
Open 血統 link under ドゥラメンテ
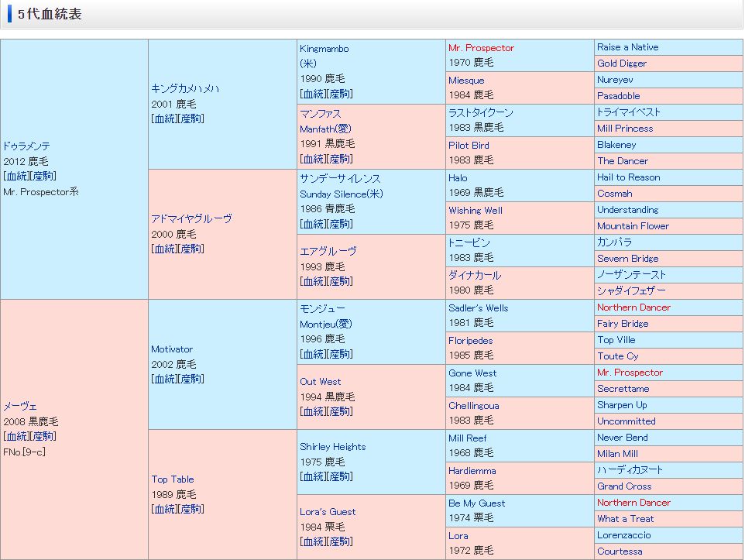click(x=15, y=177)
